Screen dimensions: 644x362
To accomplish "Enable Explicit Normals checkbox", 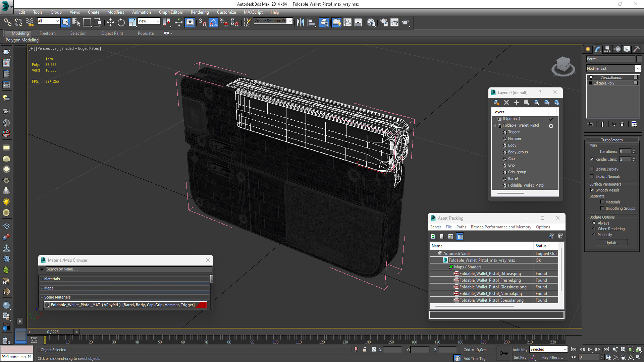I will pyautogui.click(x=592, y=176).
